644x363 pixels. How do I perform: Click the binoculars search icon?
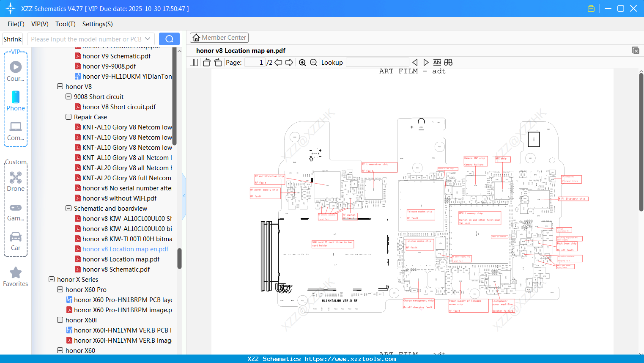pyautogui.click(x=448, y=63)
